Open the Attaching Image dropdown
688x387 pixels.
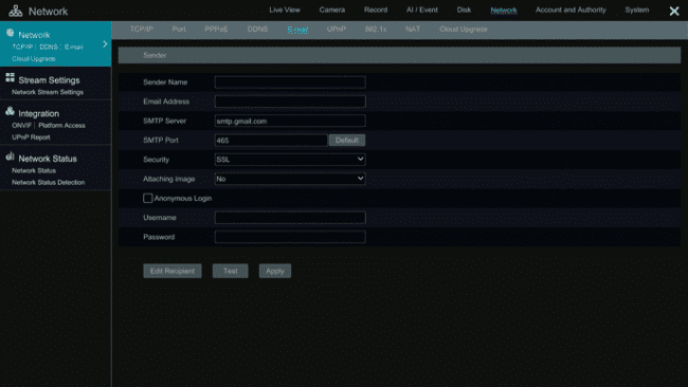[290, 179]
